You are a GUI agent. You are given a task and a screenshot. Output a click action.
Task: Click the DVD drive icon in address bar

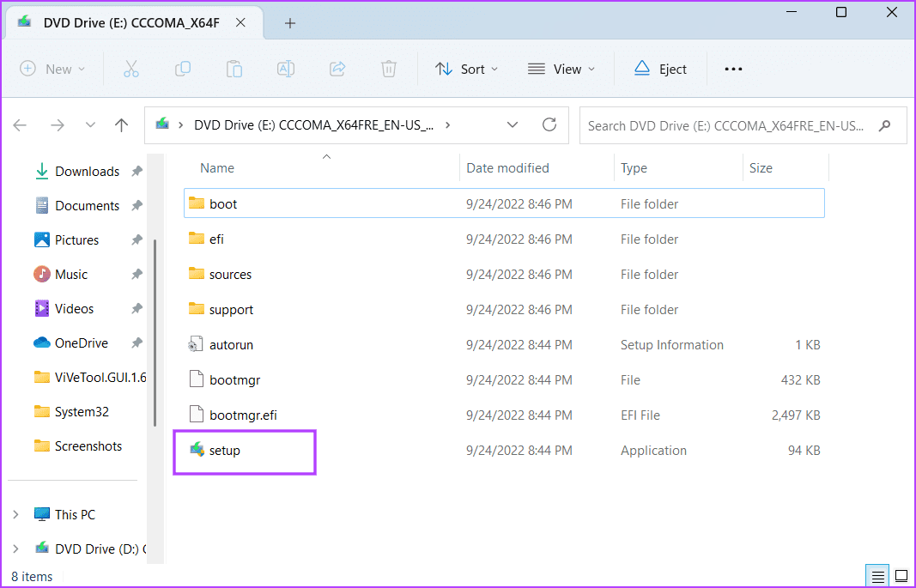(x=162, y=124)
